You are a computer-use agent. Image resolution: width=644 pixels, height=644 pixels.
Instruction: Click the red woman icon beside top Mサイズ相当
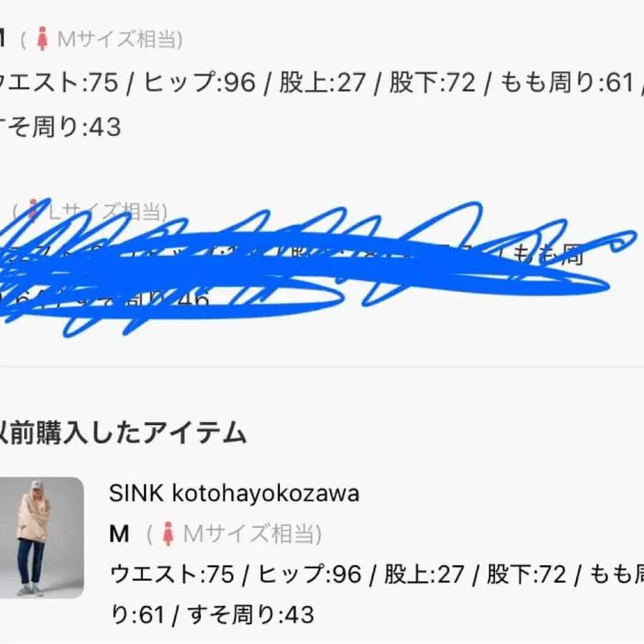[42, 39]
